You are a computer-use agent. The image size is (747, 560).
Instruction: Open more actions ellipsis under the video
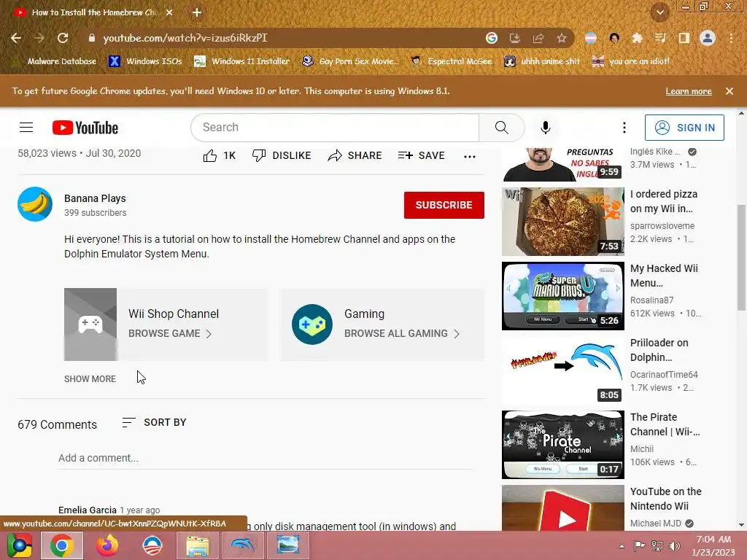pos(470,156)
